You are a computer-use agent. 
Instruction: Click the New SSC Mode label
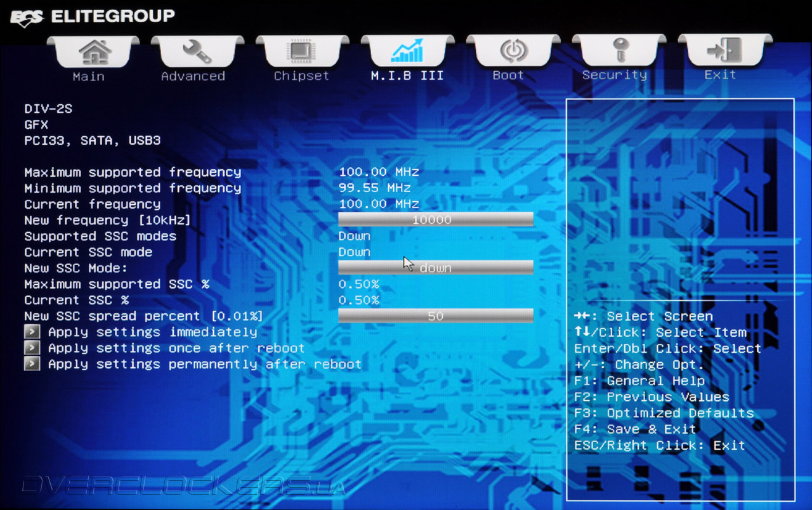tap(76, 268)
